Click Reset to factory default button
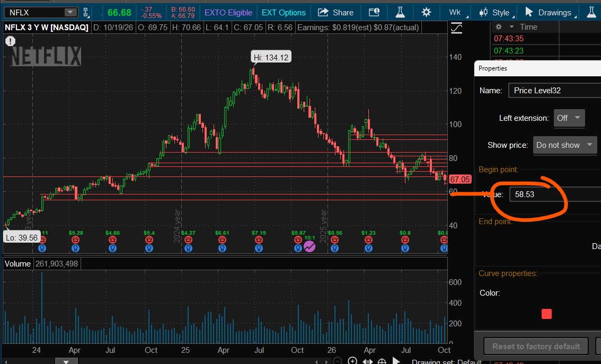Viewport: 601px width, 364px height. (536, 347)
